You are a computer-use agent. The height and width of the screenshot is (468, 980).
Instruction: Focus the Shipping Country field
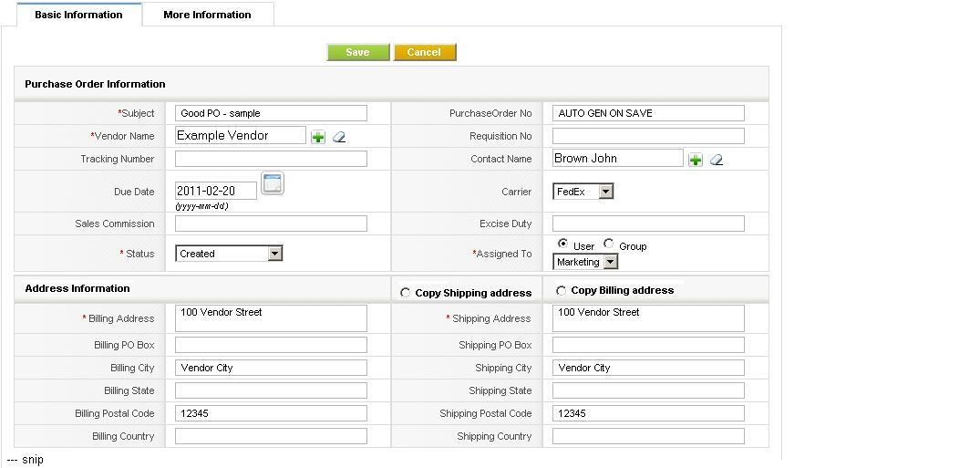[649, 436]
